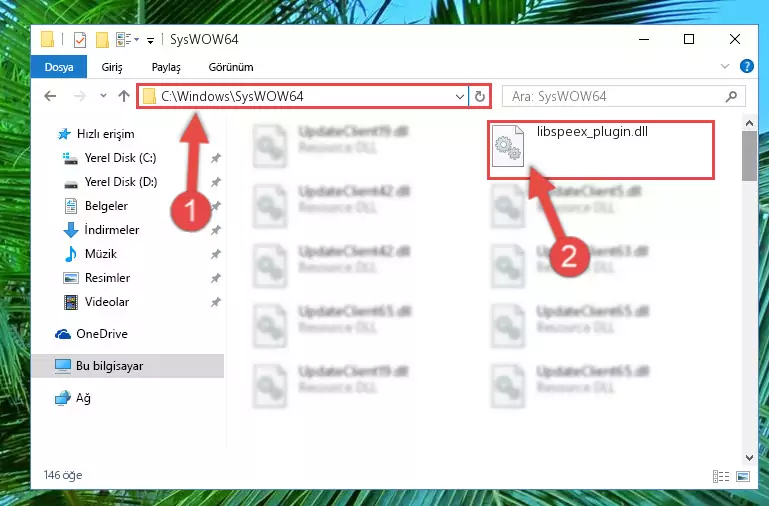Viewport: 769px width, 506px height.
Task: Open Yerel Disk (C:) in sidebar
Action: pyautogui.click(x=109, y=158)
